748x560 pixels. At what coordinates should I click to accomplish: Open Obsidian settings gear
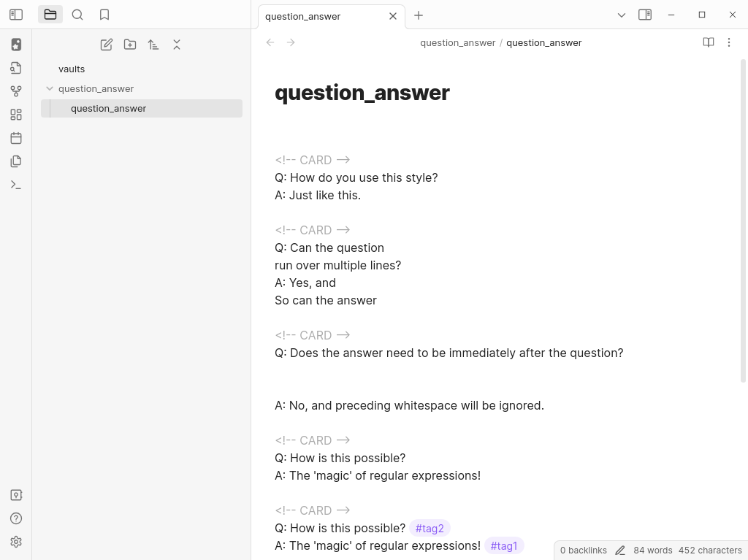[x=16, y=542]
